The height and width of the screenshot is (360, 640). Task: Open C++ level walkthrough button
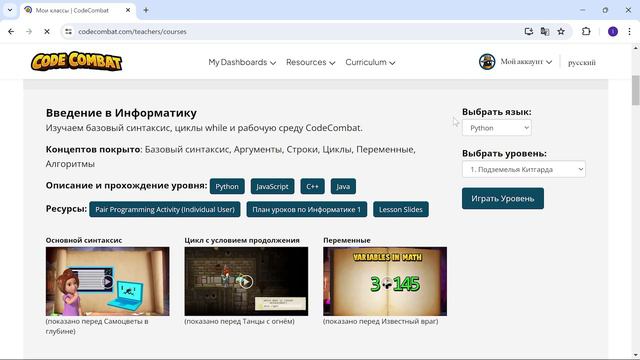point(312,186)
